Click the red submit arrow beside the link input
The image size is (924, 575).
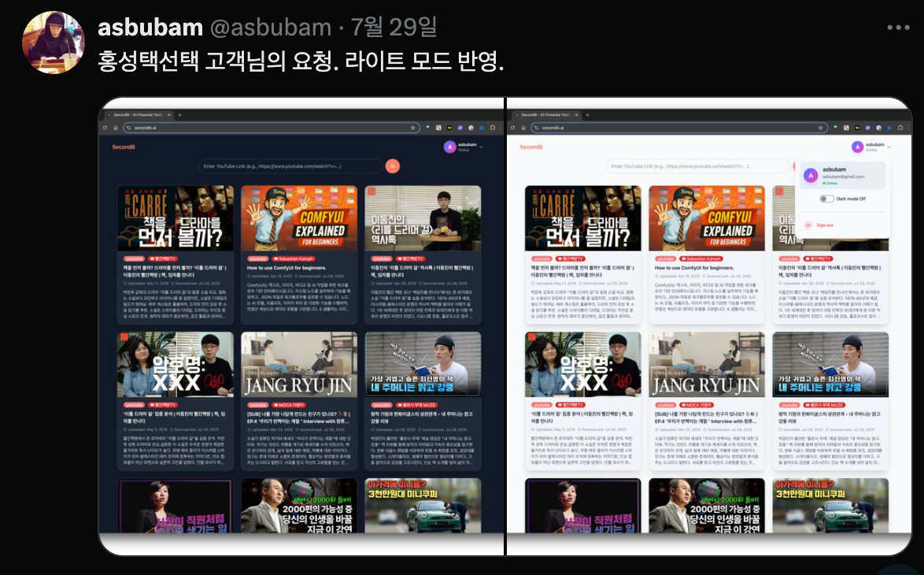[392, 165]
